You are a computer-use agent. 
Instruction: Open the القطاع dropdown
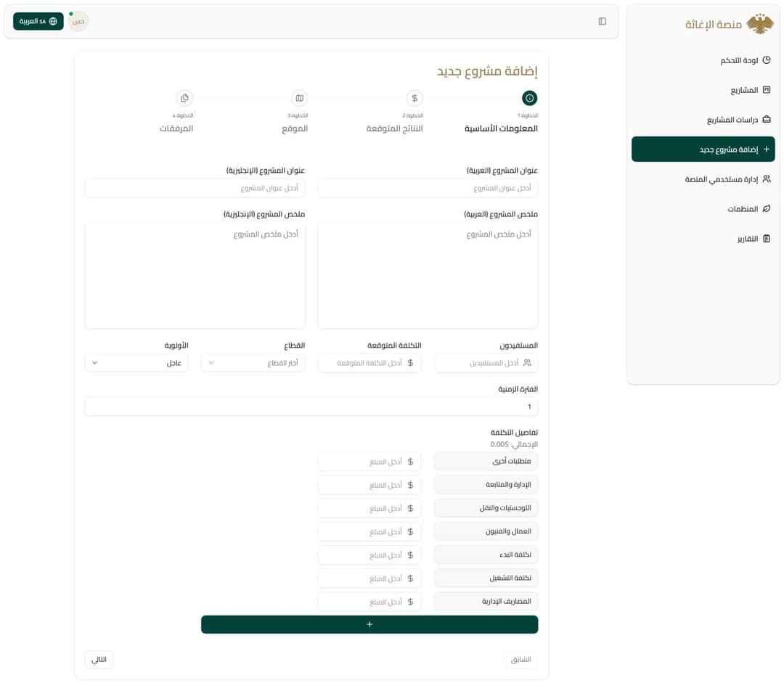[x=253, y=362]
